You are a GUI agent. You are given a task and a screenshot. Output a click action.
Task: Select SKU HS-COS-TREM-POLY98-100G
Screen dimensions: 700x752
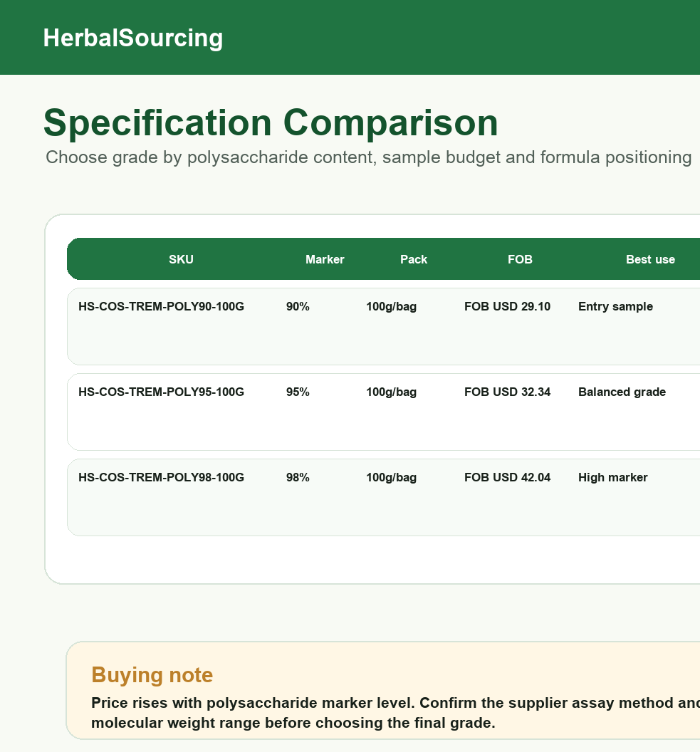point(161,477)
